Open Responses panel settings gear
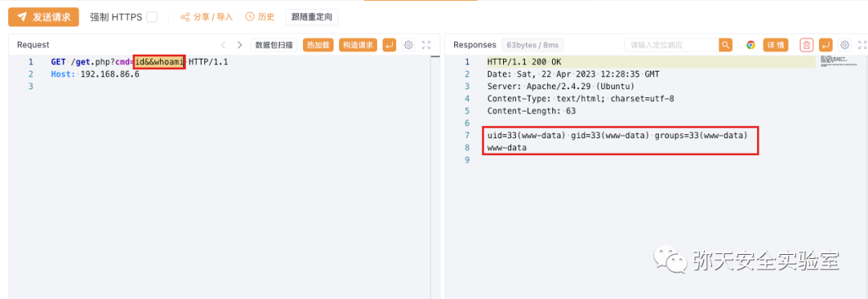The image size is (868, 299). coord(845,45)
